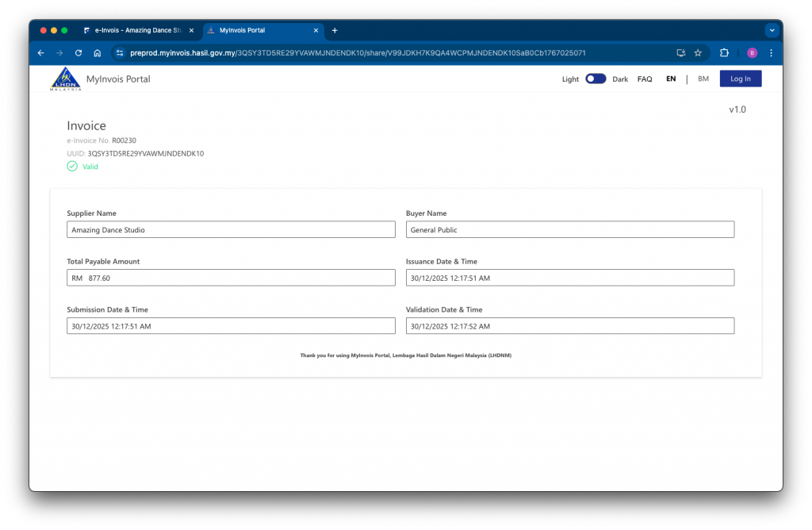Switch language to BM
Screen dimensions: 812x530
tap(703, 79)
